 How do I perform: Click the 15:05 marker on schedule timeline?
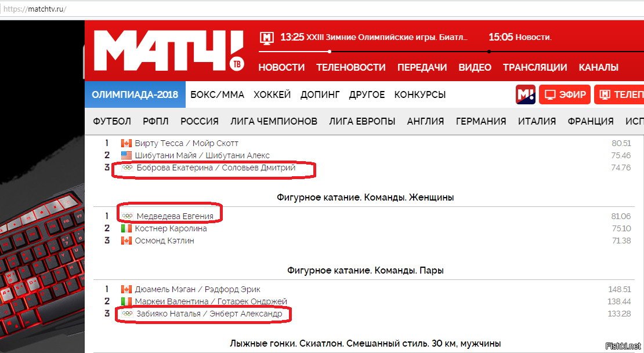489,52
